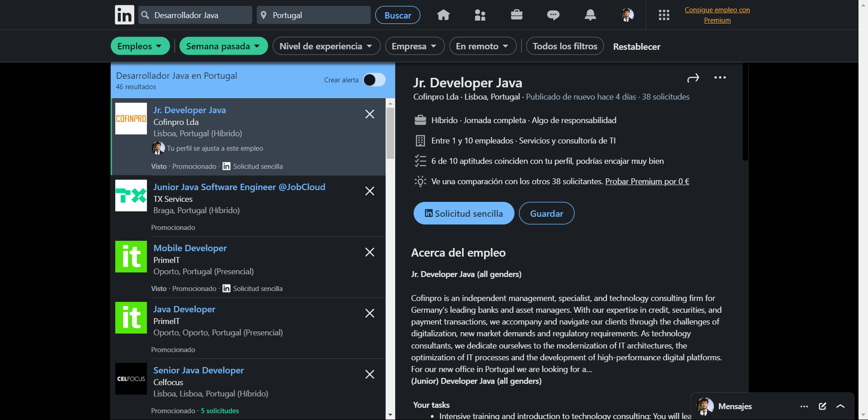Screen dimensions: 868x420
Task: Open the LinkedIn home logo
Action: click(x=124, y=15)
